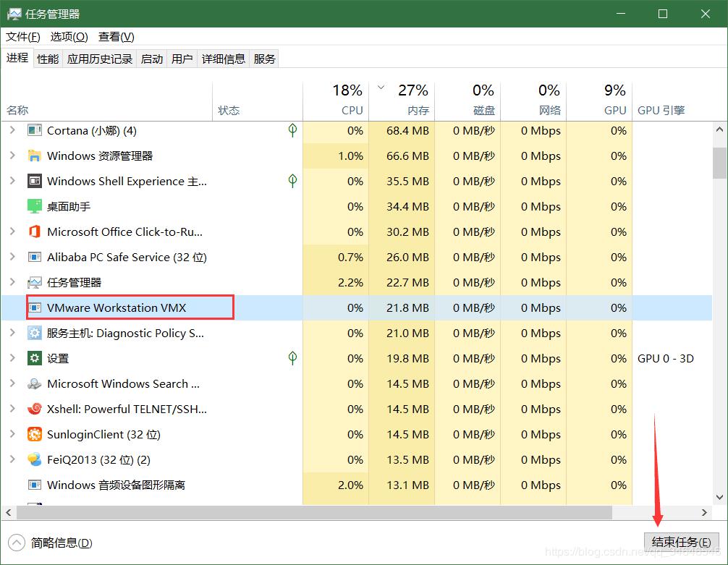Image resolution: width=728 pixels, height=565 pixels.
Task: Click the vertical scrollbar thumb
Action: point(719,163)
